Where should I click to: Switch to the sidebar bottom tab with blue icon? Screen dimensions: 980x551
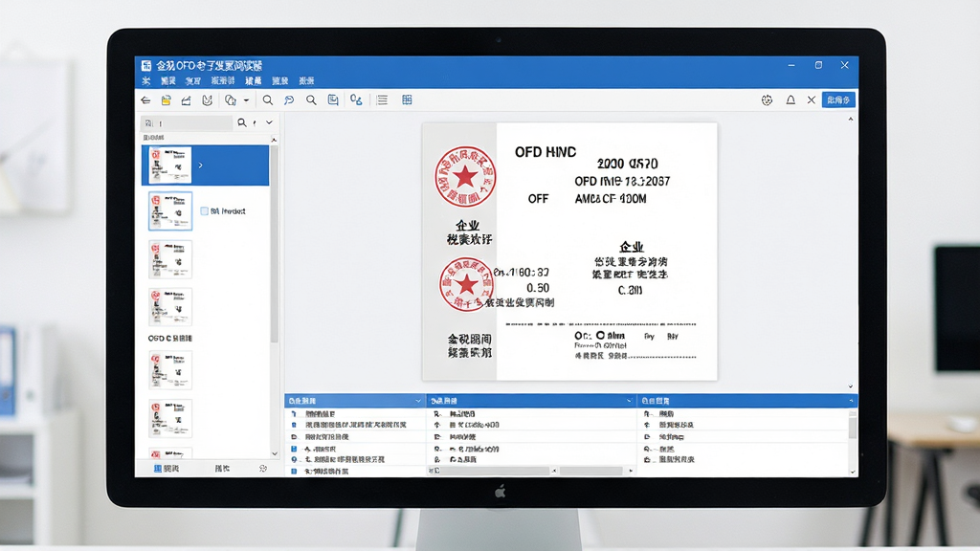[167, 468]
